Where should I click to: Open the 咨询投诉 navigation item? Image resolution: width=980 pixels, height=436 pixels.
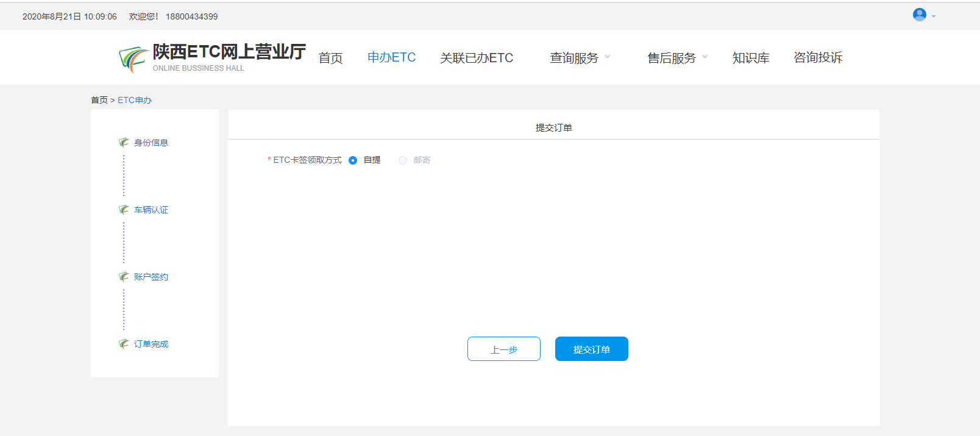(x=817, y=57)
